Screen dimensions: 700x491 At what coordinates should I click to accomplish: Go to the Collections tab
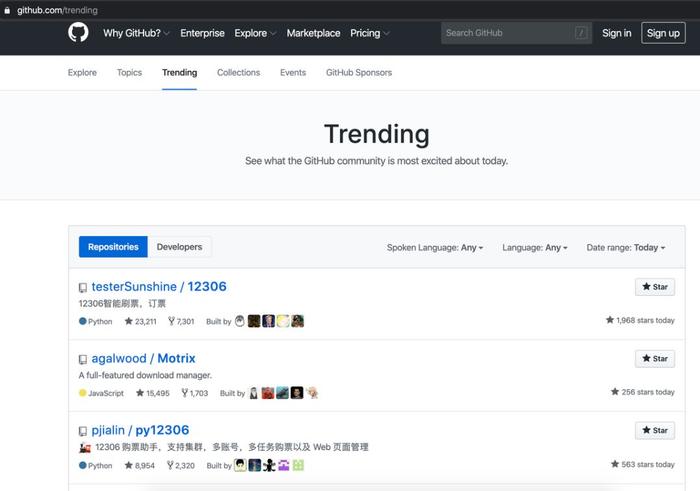click(238, 72)
